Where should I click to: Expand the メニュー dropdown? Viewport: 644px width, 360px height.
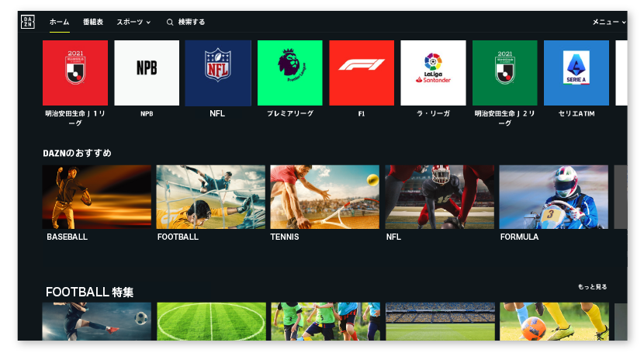click(x=609, y=22)
